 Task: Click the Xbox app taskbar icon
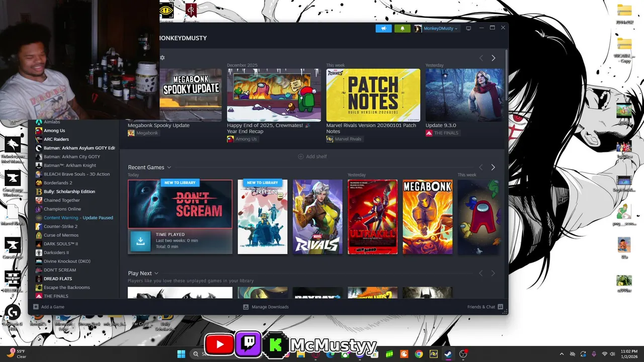pos(345,354)
